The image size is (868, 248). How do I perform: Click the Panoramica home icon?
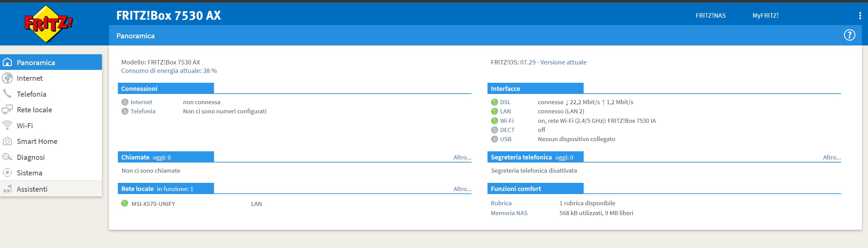pyautogui.click(x=7, y=62)
